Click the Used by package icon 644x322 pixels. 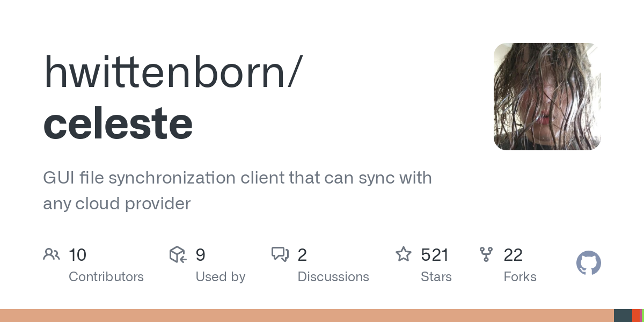coord(178,254)
